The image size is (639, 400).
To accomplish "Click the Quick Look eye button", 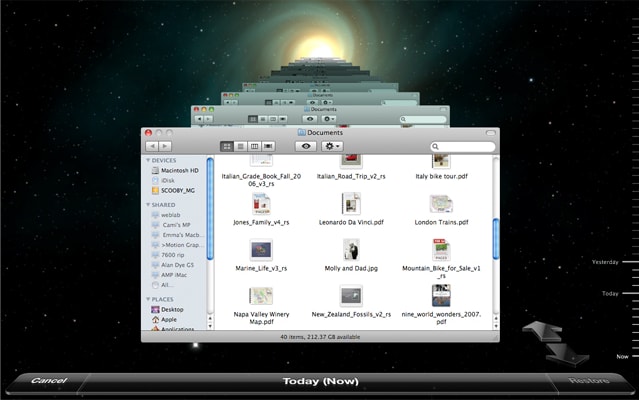I will pos(306,146).
